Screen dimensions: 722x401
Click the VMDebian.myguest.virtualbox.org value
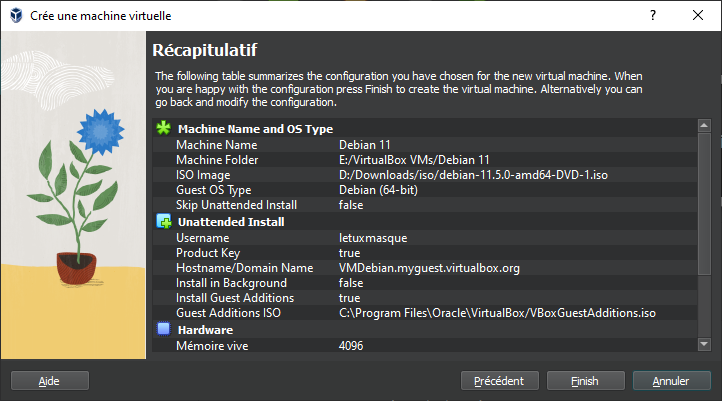pos(429,268)
